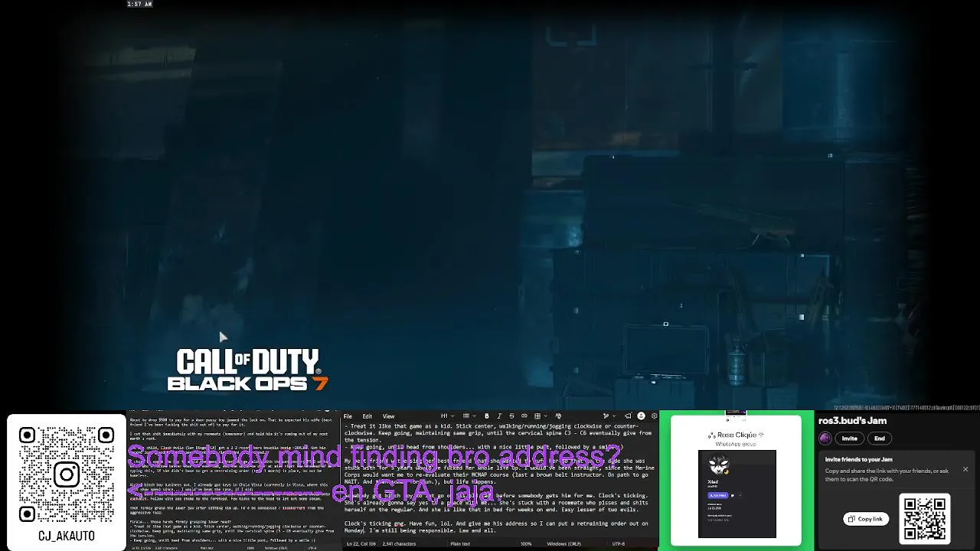Click the 'Invite friends to your Jam' heading
Image resolution: width=980 pixels, height=551 pixels.
(858, 459)
